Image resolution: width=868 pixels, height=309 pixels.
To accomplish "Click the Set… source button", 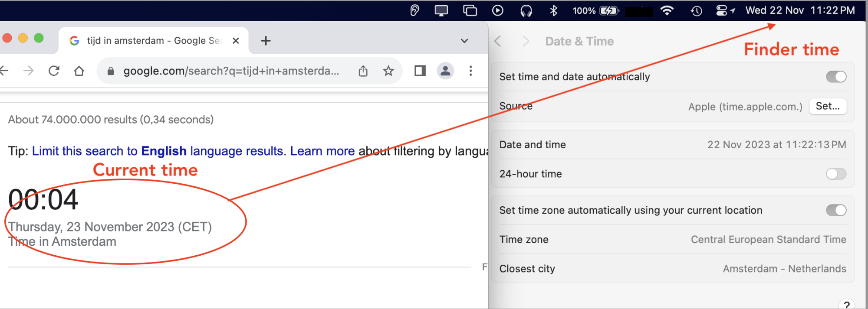I will tap(828, 106).
